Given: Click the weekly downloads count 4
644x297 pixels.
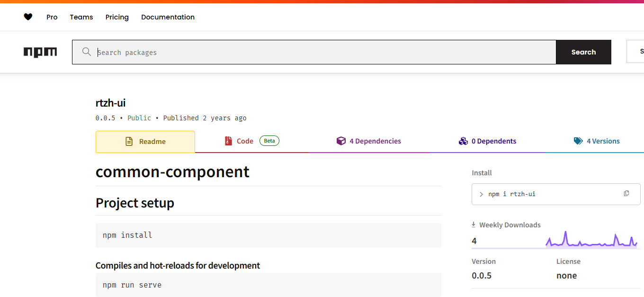Looking at the screenshot, I should point(474,241).
